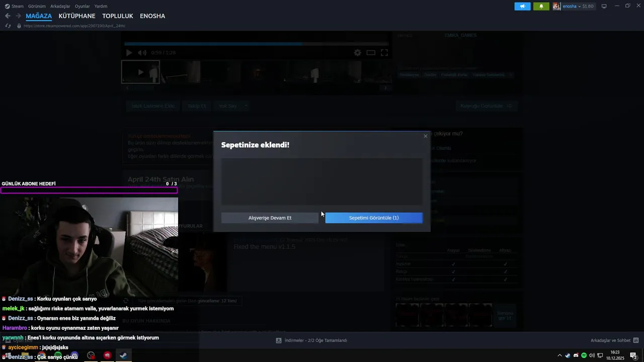644x362 pixels.
Task: Click the $1.80 wallet balance
Action: click(x=588, y=6)
